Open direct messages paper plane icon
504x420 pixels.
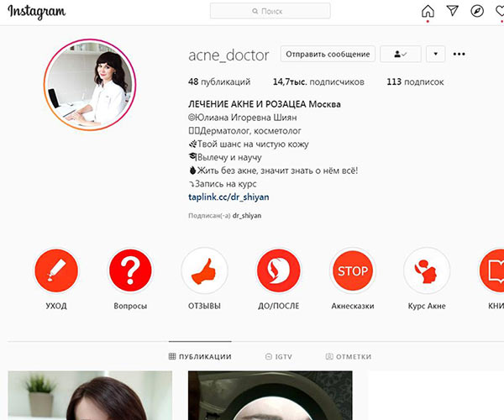[x=452, y=11]
